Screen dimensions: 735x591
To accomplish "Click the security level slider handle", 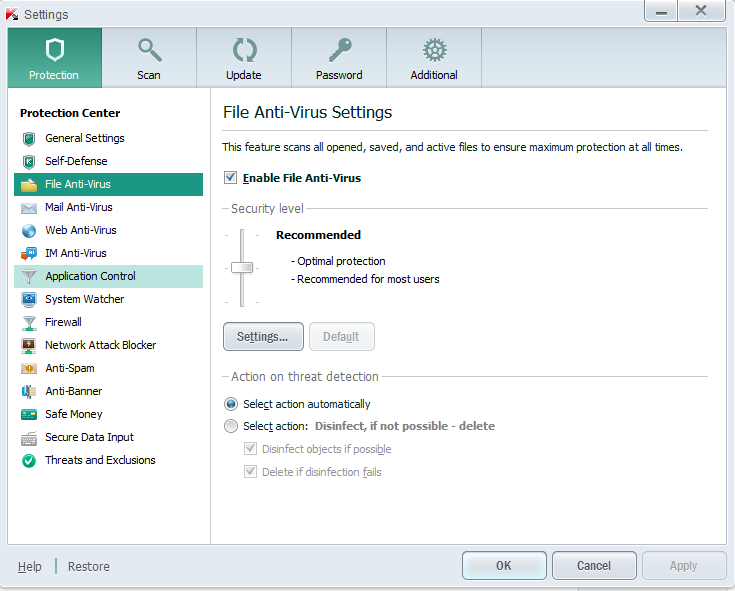I will tap(242, 268).
